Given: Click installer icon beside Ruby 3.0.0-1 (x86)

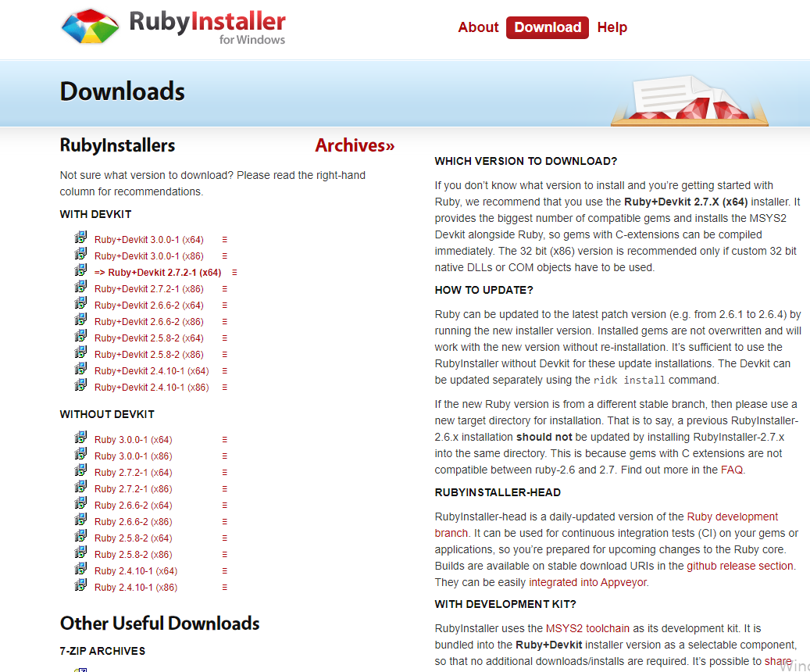Looking at the screenshot, I should coord(80,454).
